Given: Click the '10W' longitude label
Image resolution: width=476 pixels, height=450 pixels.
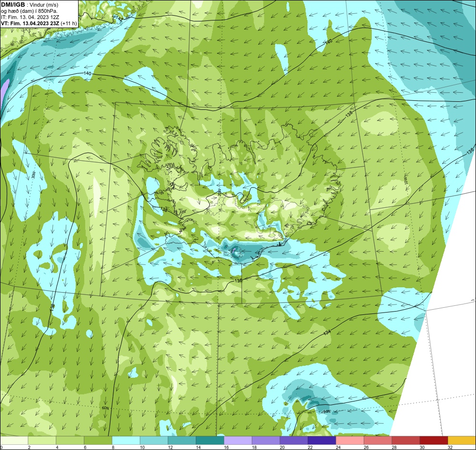Looking at the screenshot, I should point(406,180).
